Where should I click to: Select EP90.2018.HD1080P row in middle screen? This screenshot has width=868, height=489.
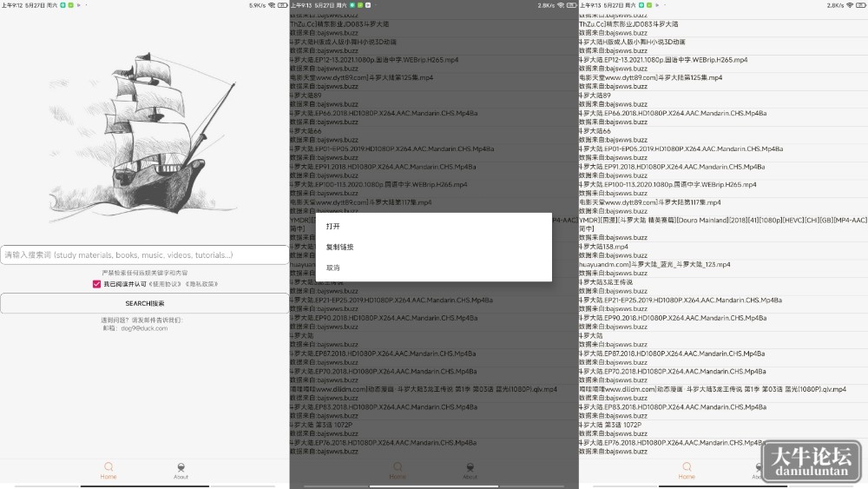[434, 322]
